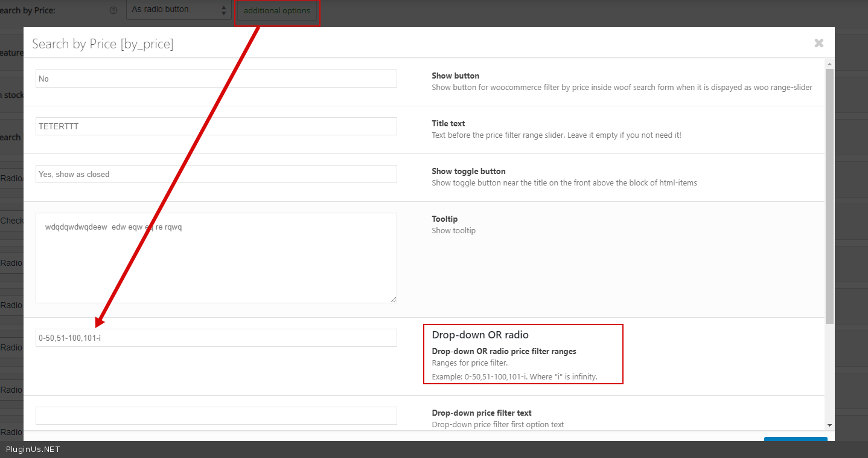Click the PluginUs.NET watermark text

pos(33,450)
